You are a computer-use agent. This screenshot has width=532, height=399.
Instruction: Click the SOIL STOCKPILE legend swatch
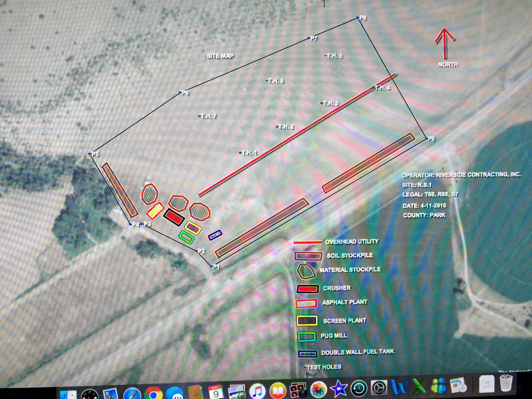pos(308,256)
